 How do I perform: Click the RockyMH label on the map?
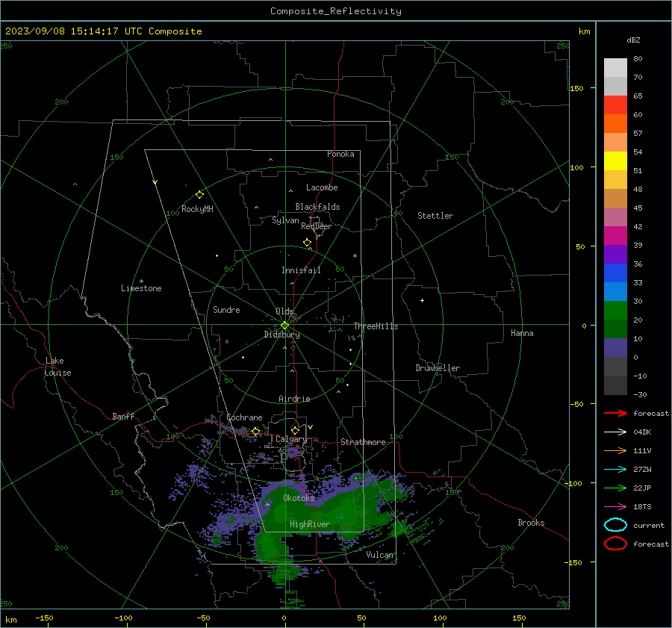(x=197, y=209)
